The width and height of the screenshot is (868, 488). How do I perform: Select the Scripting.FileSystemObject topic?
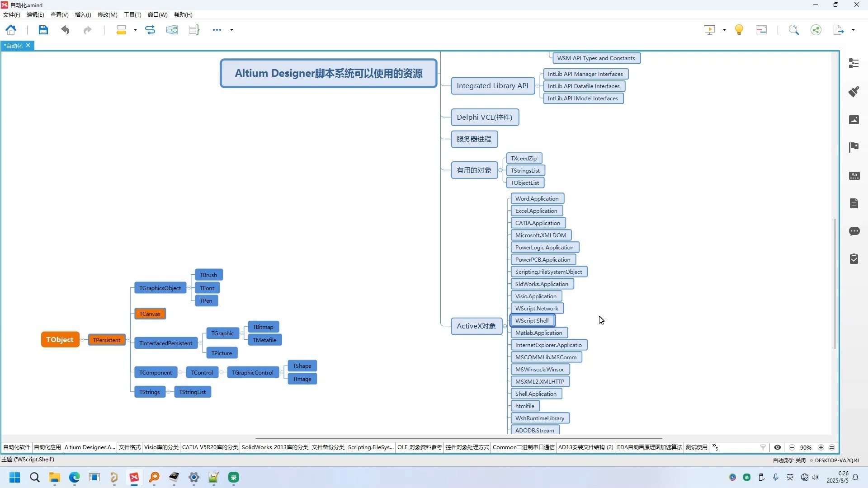pyautogui.click(x=549, y=272)
